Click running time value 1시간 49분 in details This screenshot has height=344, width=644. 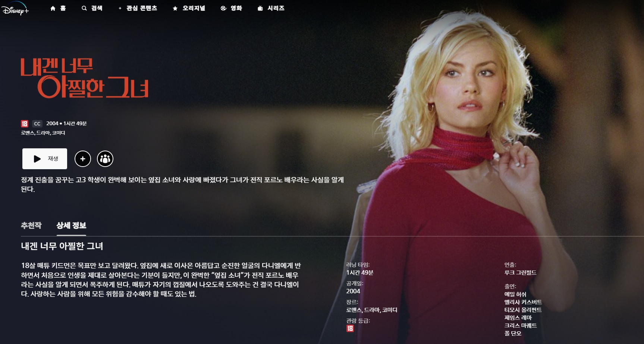tap(360, 272)
